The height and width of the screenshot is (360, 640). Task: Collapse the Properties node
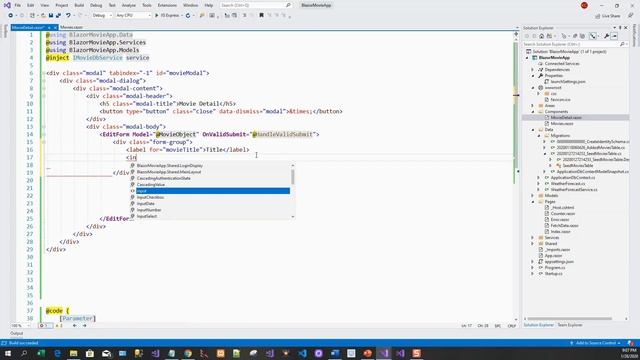[533, 76]
